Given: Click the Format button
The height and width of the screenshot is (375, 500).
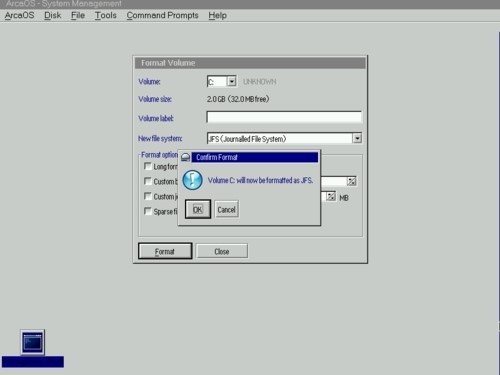Looking at the screenshot, I should coord(165,251).
